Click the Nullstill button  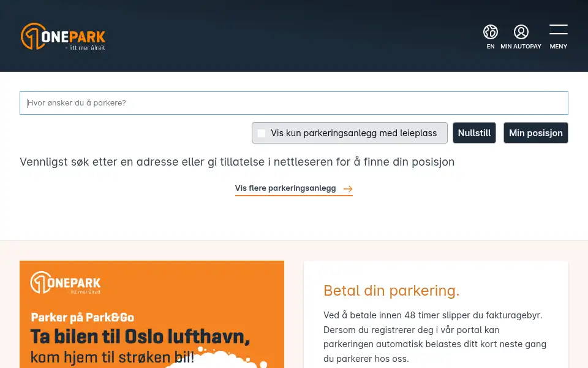474,133
